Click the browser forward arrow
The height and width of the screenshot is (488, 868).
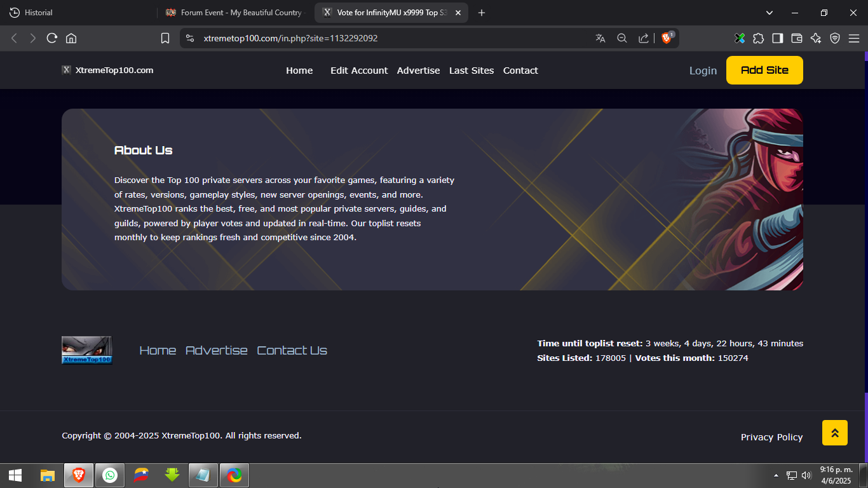click(x=33, y=38)
